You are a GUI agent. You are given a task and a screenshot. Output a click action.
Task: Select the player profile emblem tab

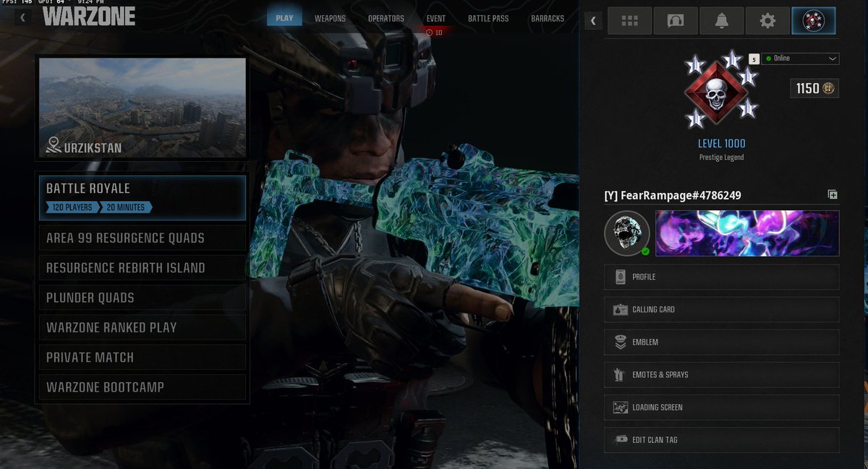point(814,21)
